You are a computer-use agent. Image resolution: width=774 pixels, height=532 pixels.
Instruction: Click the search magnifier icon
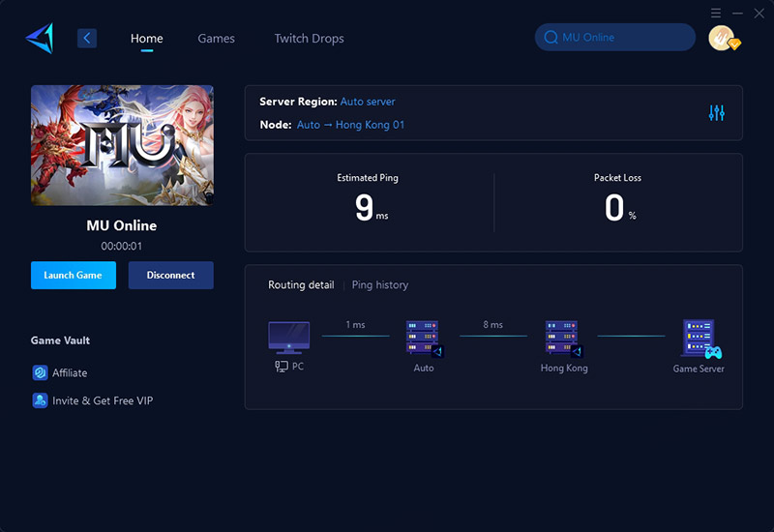click(551, 38)
